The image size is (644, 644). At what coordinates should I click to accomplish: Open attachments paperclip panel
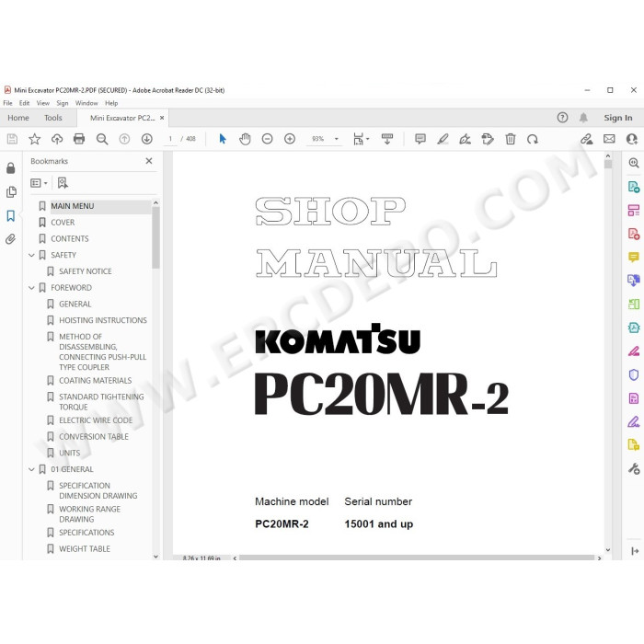click(11, 239)
